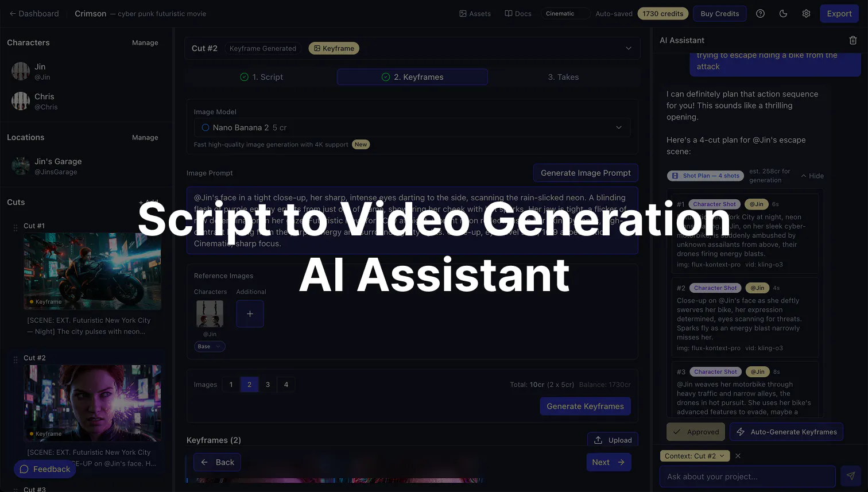The height and width of the screenshot is (492, 868).
Task: Upload a keyframe image
Action: click(x=613, y=440)
